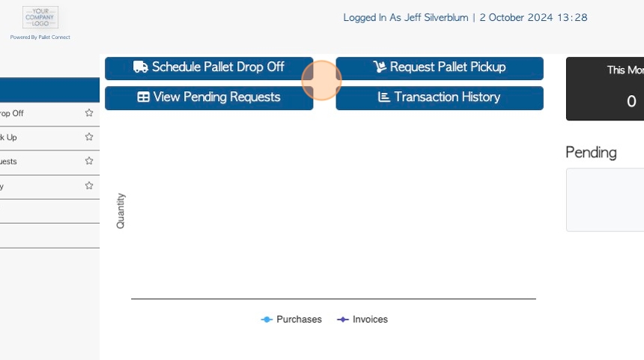The image size is (644, 360).
Task: Star the Requests sidebar entry
Action: [x=89, y=161]
